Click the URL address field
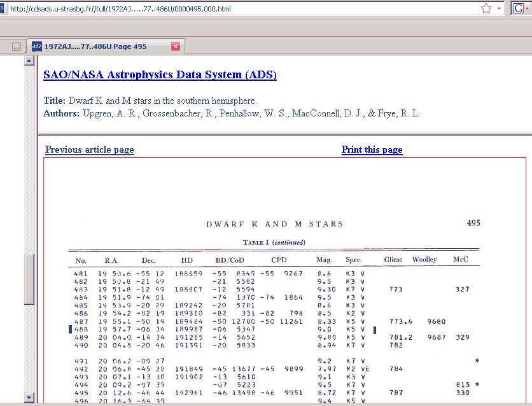The height and width of the screenshot is (406, 532). [242, 9]
